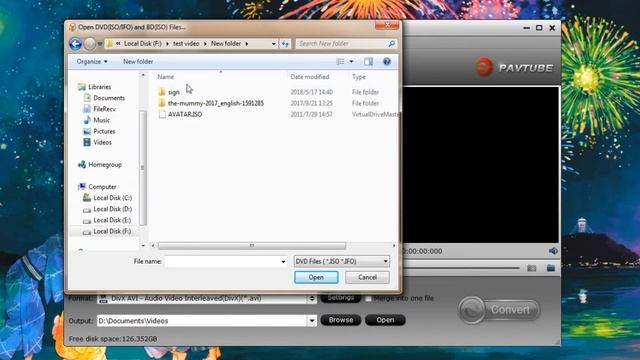Browse for an output folder
The height and width of the screenshot is (360, 640).
point(341,320)
